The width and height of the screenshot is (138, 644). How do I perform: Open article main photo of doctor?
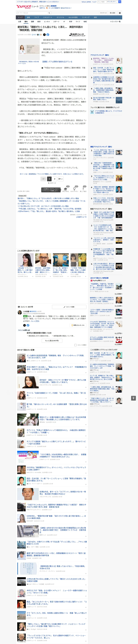point(29,49)
